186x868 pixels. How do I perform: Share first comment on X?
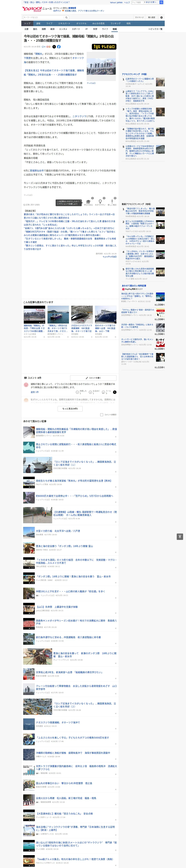tap(114, 392)
